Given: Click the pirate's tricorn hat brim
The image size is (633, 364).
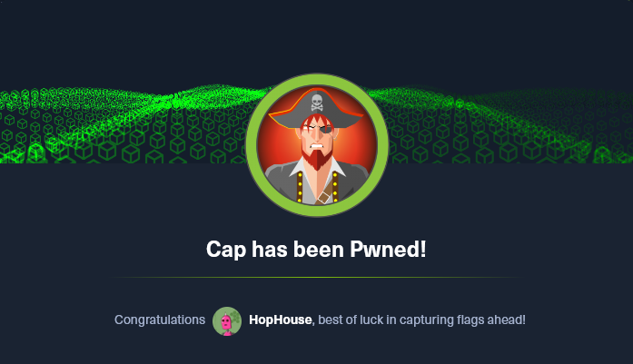Looking at the screenshot, I should click(317, 120).
